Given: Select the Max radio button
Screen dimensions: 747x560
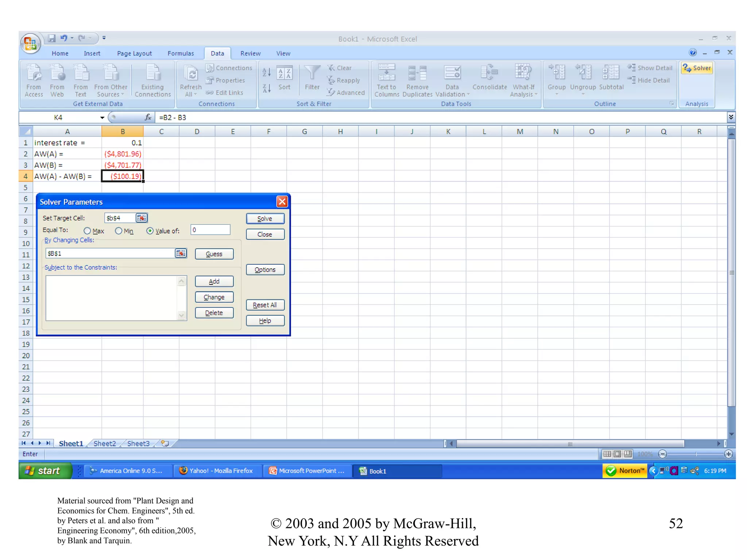Looking at the screenshot, I should pos(87,231).
